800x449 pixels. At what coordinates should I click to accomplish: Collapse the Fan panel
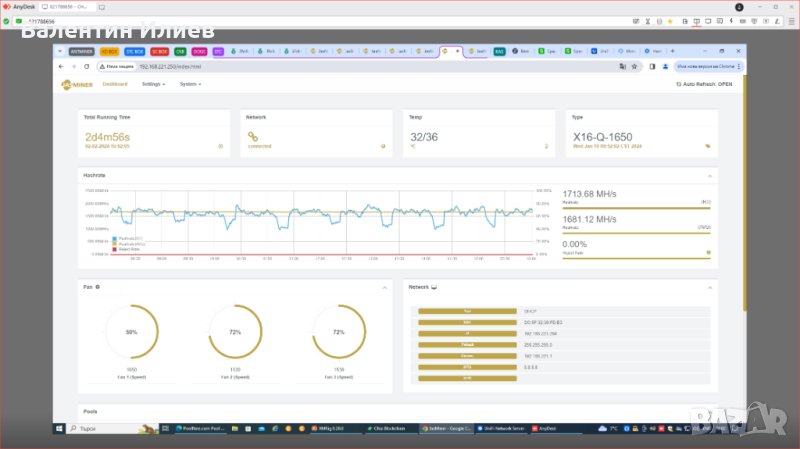pyautogui.click(x=385, y=287)
